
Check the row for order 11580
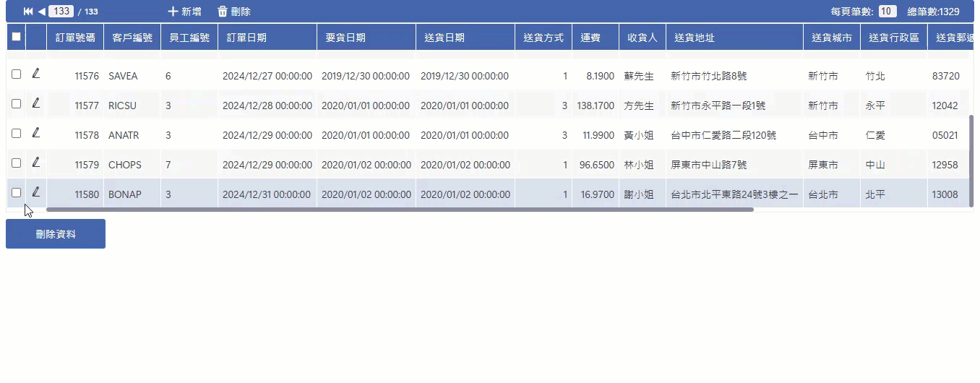coord(17,192)
